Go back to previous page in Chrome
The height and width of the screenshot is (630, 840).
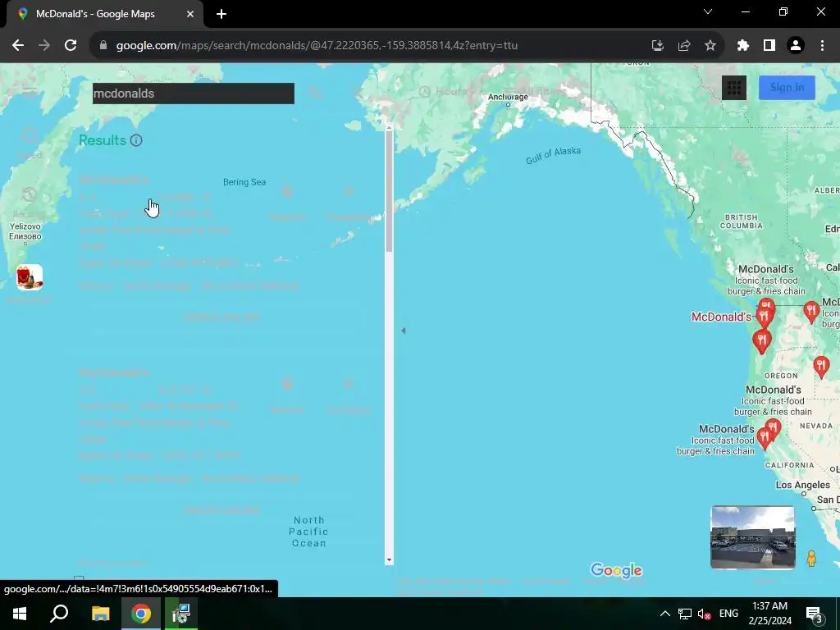tap(18, 46)
